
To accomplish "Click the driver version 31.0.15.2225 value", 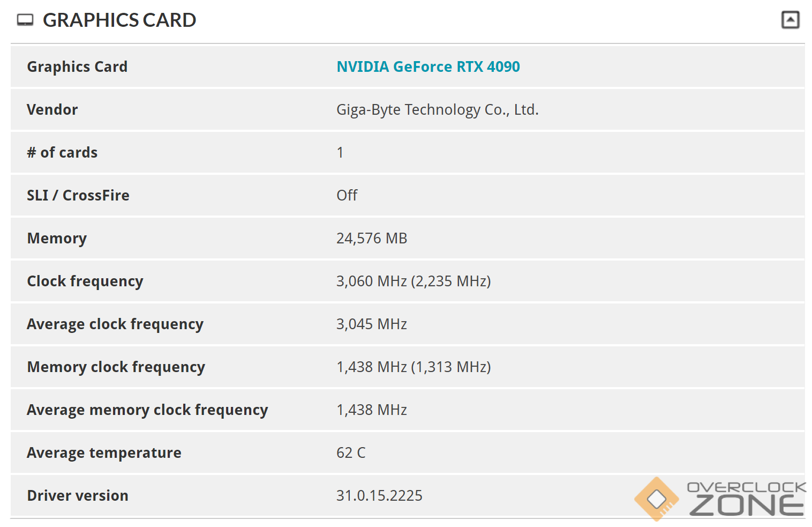I will coord(379,495).
